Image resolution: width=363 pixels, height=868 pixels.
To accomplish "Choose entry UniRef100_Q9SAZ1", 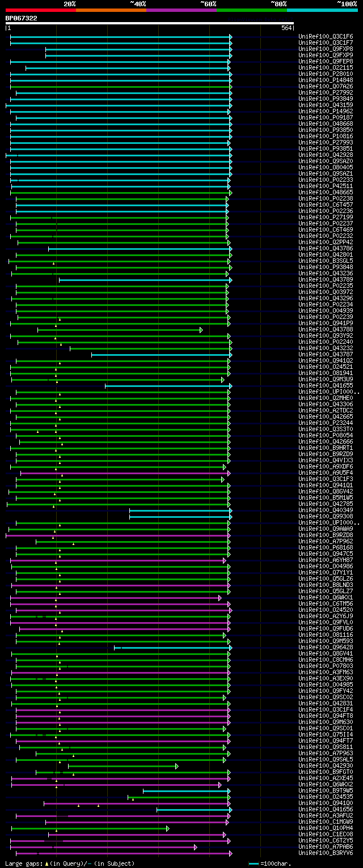I will (326, 174).
